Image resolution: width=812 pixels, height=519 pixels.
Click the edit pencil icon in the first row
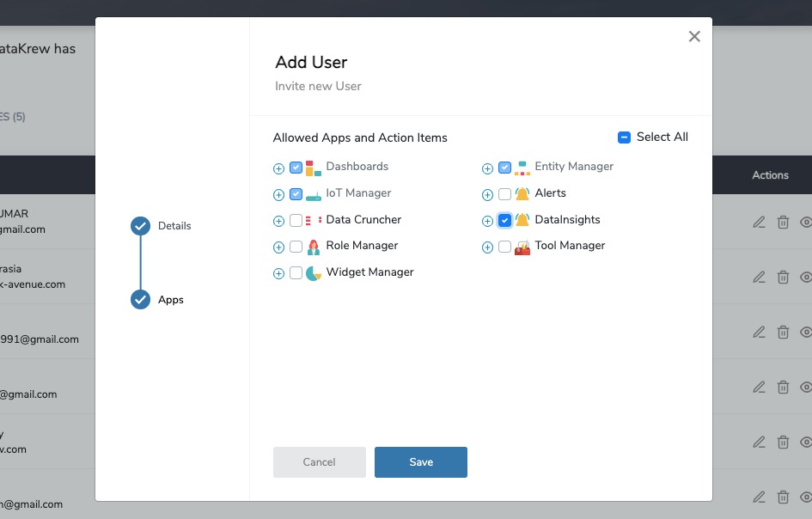pos(759,222)
